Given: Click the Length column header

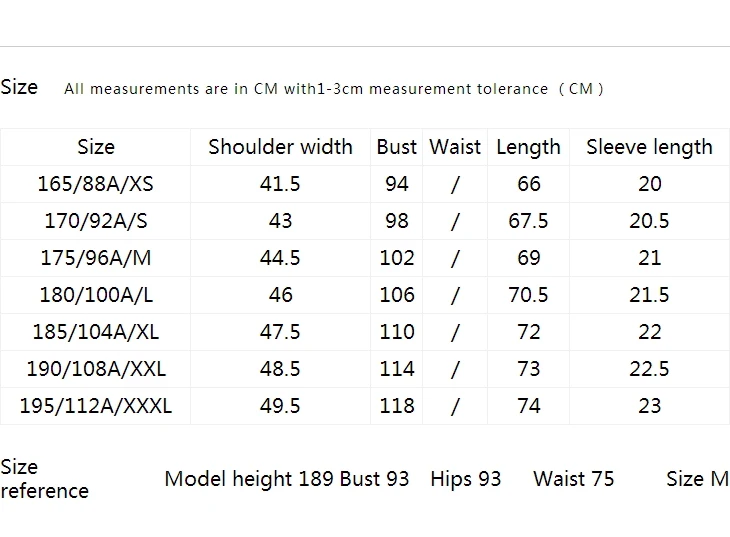Looking at the screenshot, I should pyautogui.click(x=528, y=147).
